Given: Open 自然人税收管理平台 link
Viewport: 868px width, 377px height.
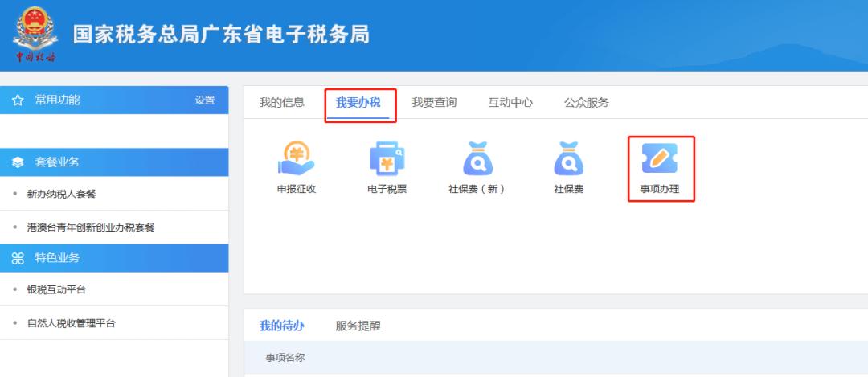Looking at the screenshot, I should tap(72, 323).
